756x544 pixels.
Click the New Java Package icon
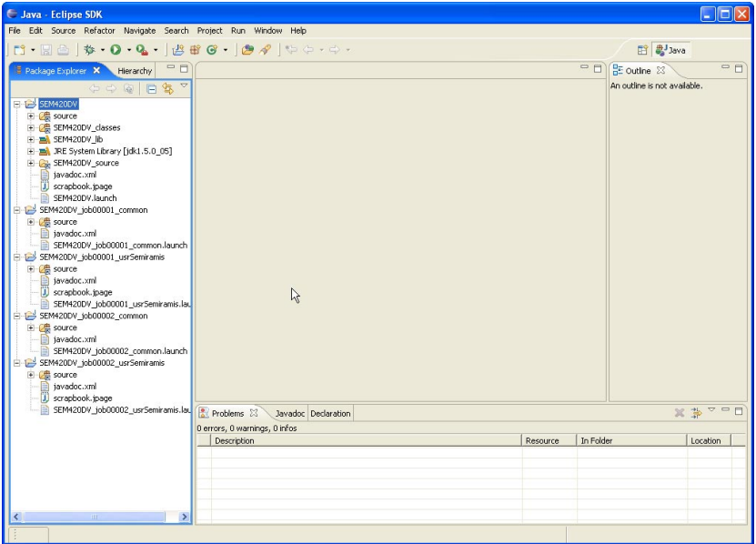(x=195, y=50)
